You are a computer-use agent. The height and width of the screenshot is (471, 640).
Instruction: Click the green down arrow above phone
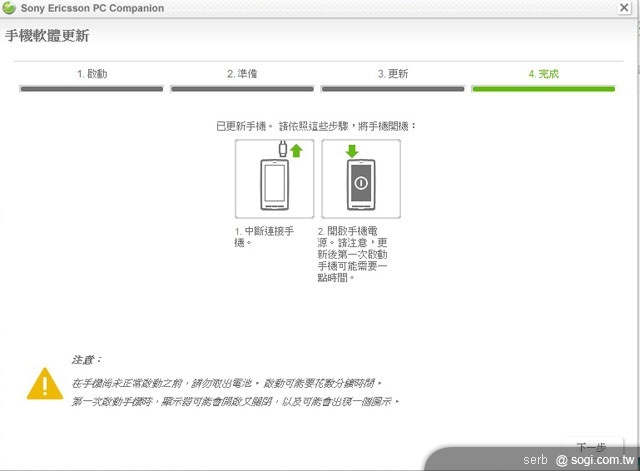351,151
